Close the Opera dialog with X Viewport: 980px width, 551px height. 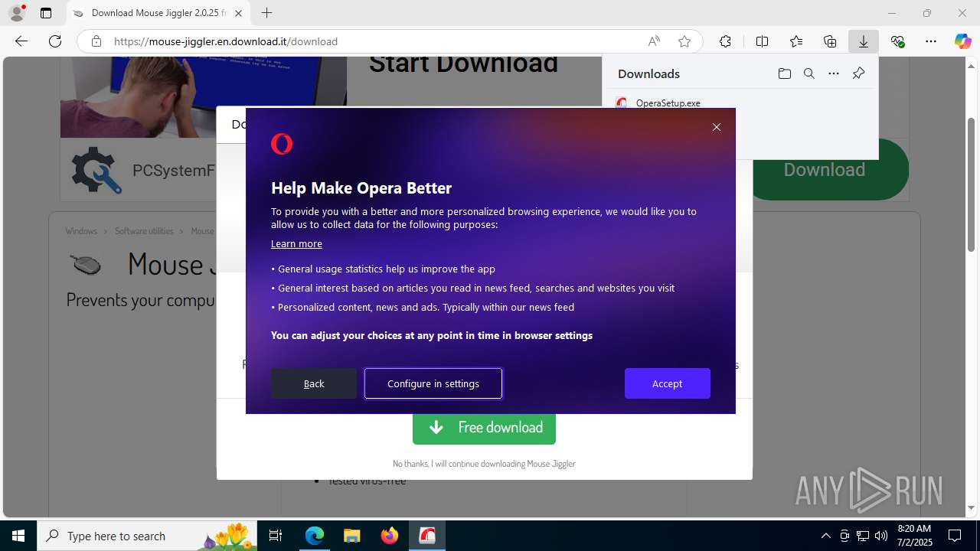[717, 127]
